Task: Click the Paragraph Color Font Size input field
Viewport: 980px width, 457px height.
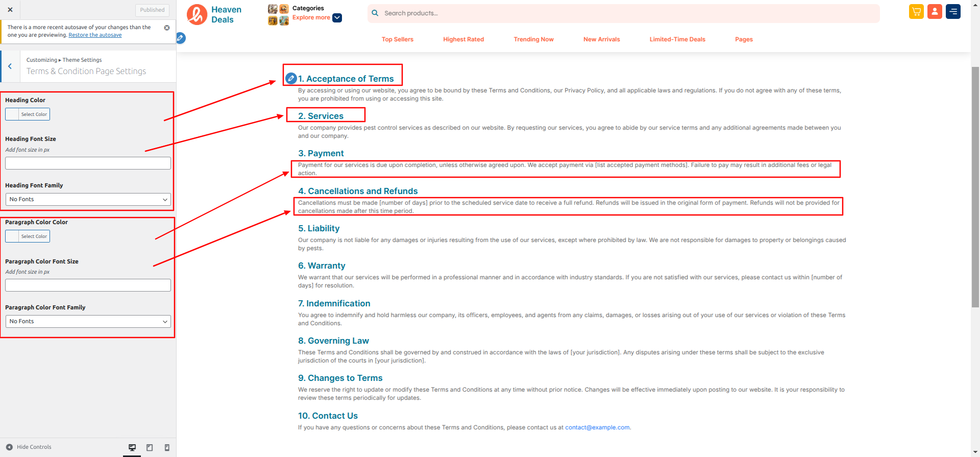Action: click(x=88, y=285)
